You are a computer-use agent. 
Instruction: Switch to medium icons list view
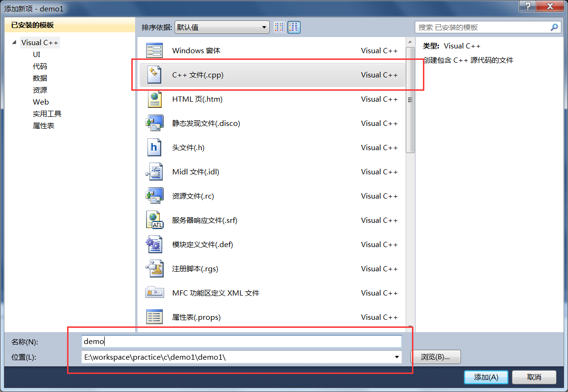(x=294, y=27)
